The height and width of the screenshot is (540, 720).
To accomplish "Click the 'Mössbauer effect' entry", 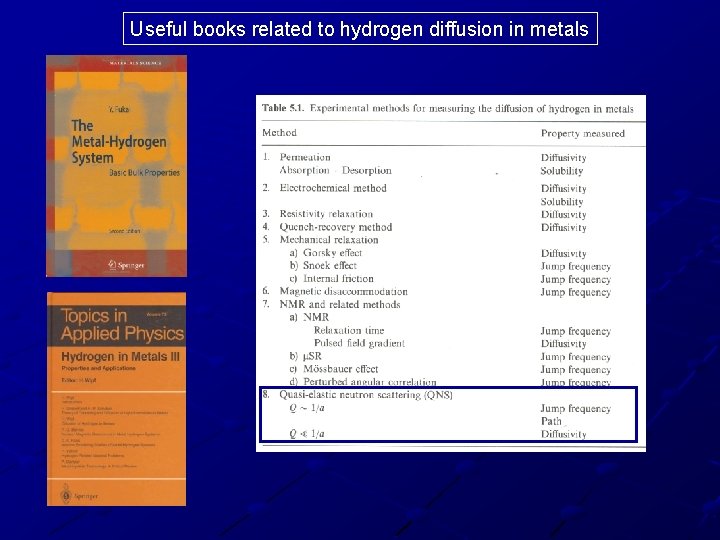I will (341, 369).
